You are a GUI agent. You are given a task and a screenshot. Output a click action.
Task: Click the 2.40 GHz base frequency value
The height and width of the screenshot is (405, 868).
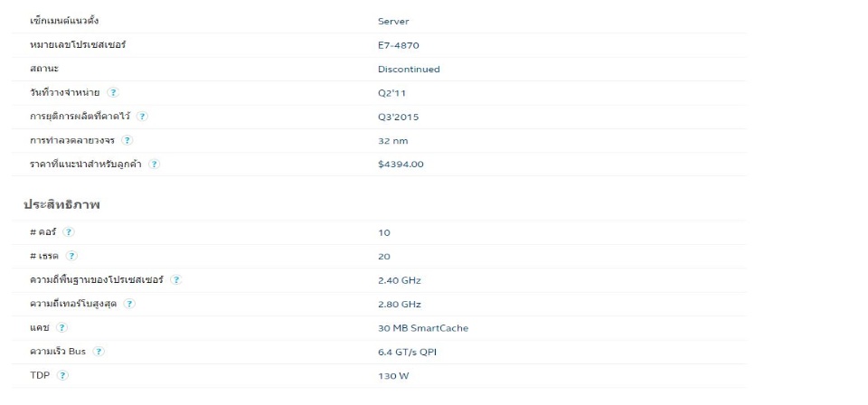(x=400, y=280)
